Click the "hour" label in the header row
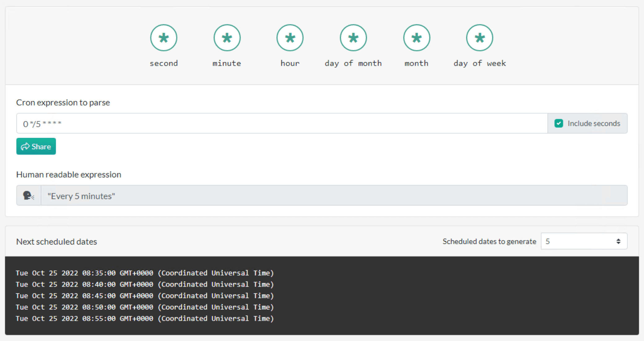The width and height of the screenshot is (644, 341). [290, 63]
